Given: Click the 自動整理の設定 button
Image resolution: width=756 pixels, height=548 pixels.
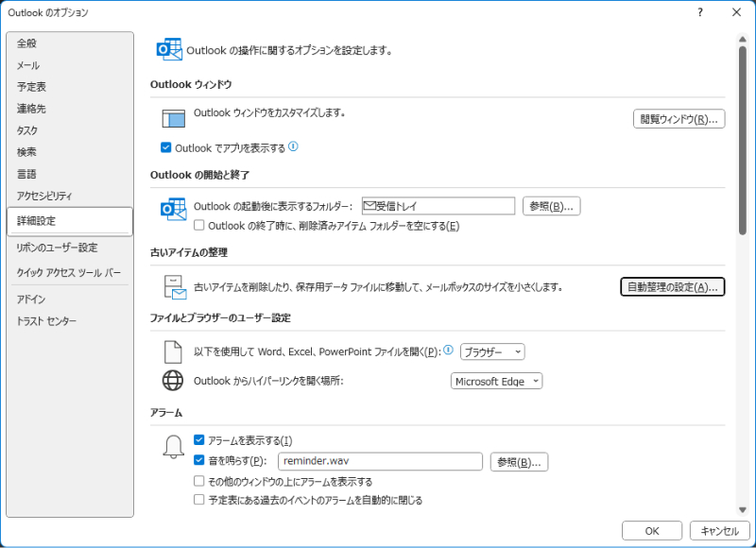Looking at the screenshot, I should pyautogui.click(x=674, y=286).
